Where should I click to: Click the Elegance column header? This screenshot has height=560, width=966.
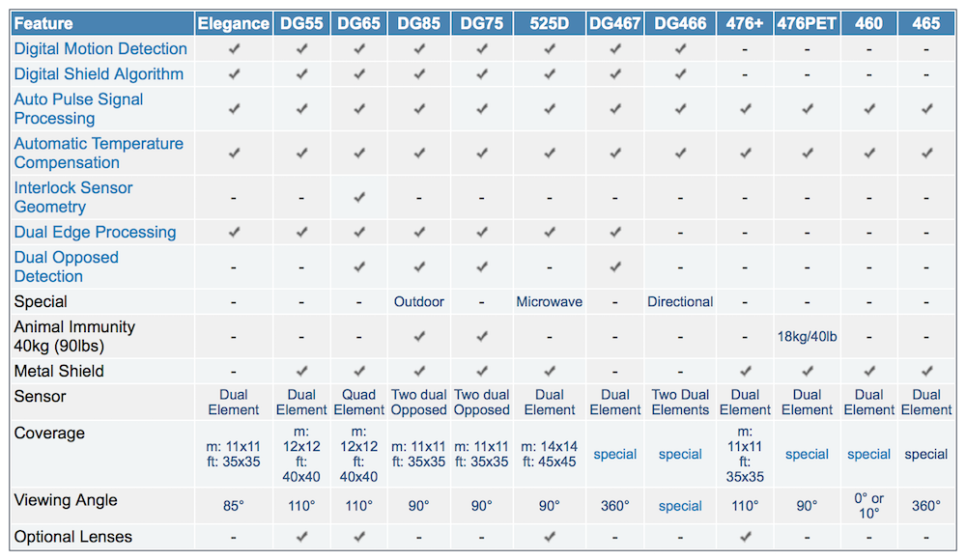click(x=233, y=23)
